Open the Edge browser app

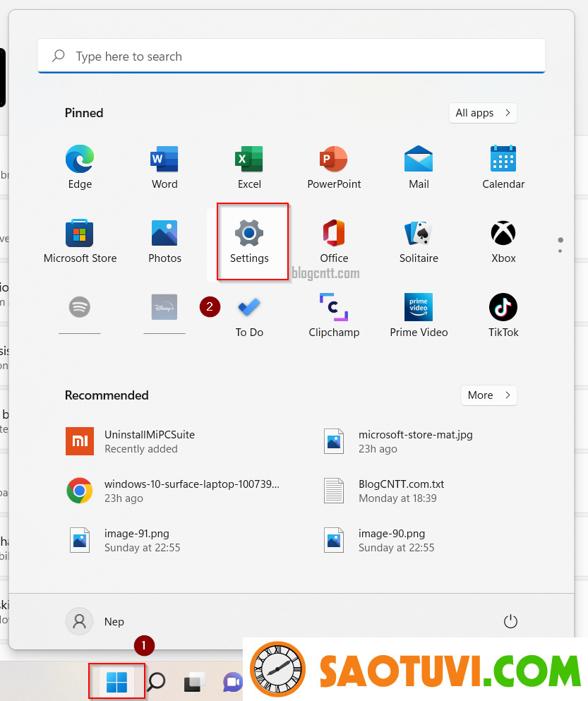[x=80, y=167]
